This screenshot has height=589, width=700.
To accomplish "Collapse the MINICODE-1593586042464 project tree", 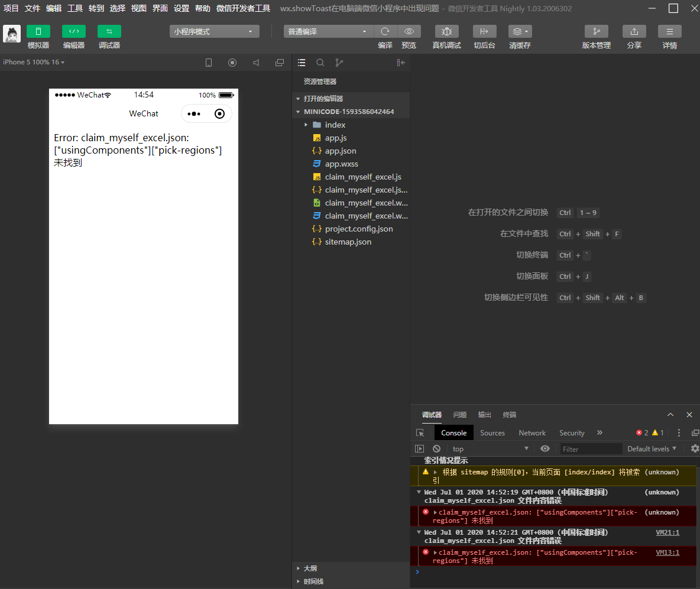I will click(x=351, y=112).
